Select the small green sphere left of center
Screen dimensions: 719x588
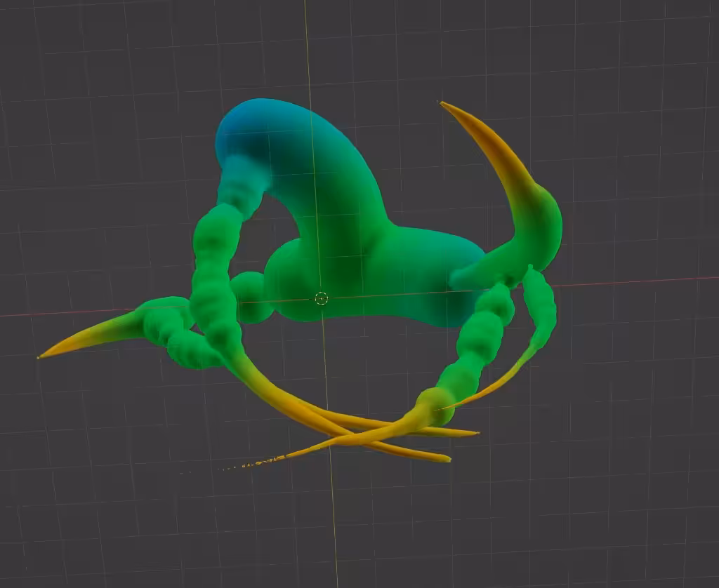tap(250, 295)
